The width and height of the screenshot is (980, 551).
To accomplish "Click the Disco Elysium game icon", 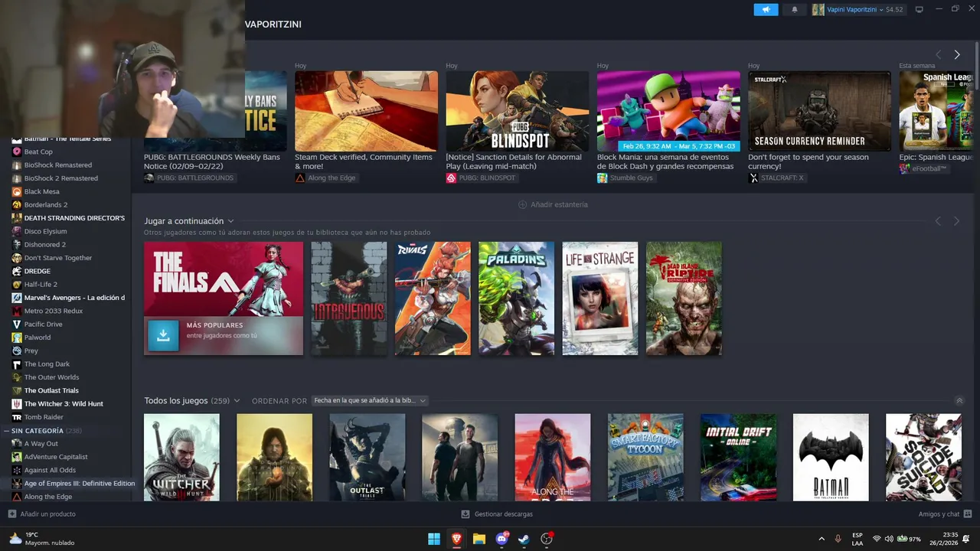I will click(x=17, y=231).
